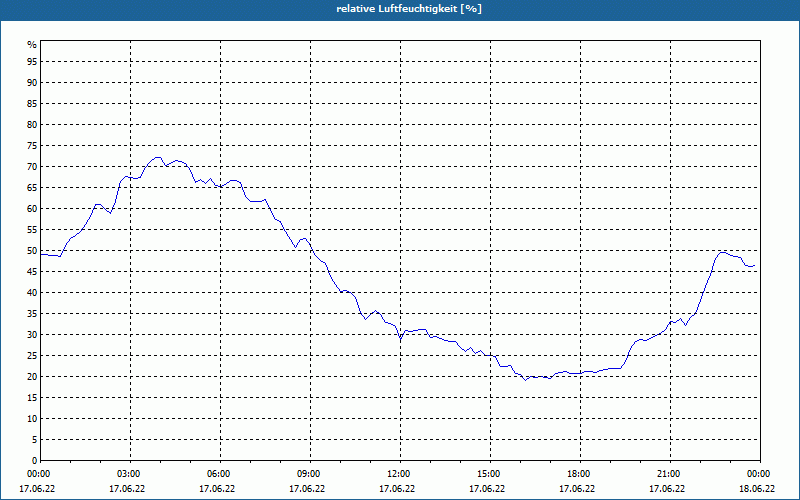Click the 50 y-axis value
Image resolution: width=800 pixels, height=500 pixels.
[x=32, y=251]
